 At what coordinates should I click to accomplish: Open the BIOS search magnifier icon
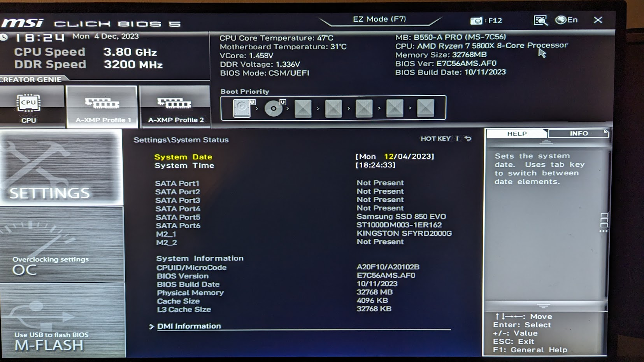540,20
